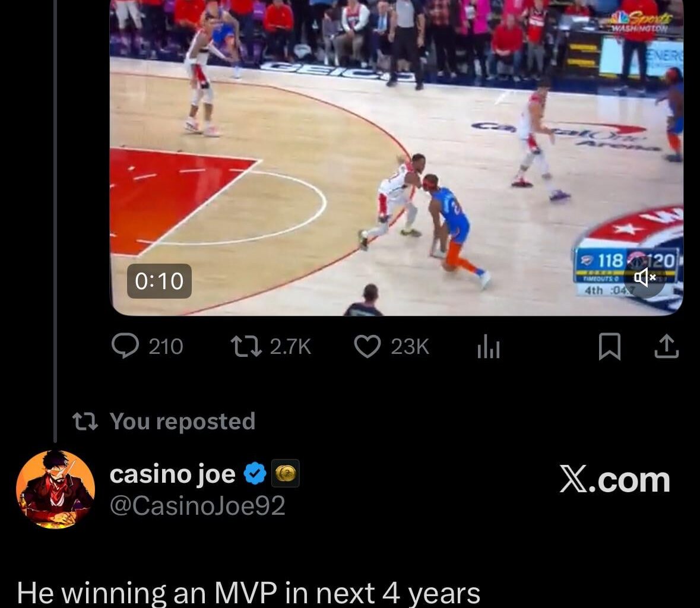Click the 210 reply count
This screenshot has width=700, height=608.
click(x=166, y=347)
